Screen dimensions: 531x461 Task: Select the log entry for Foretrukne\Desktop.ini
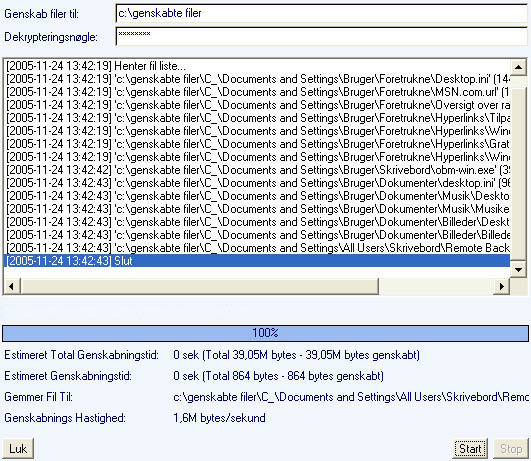point(257,79)
